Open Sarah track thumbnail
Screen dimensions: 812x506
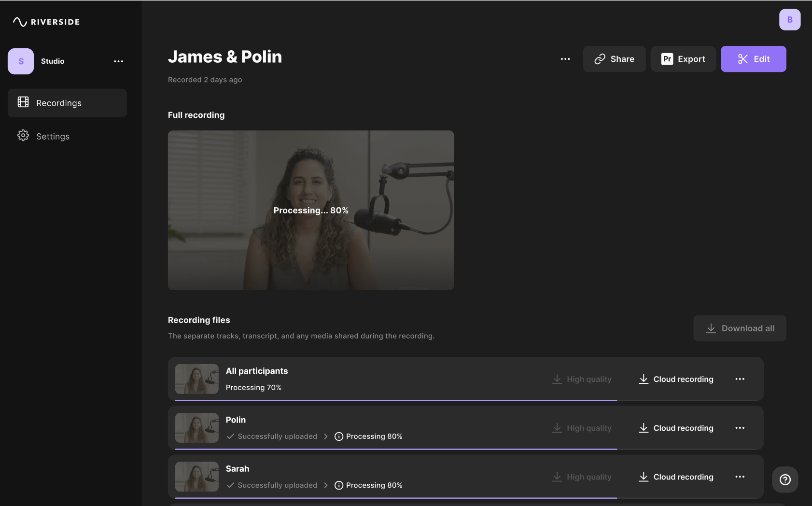197,477
